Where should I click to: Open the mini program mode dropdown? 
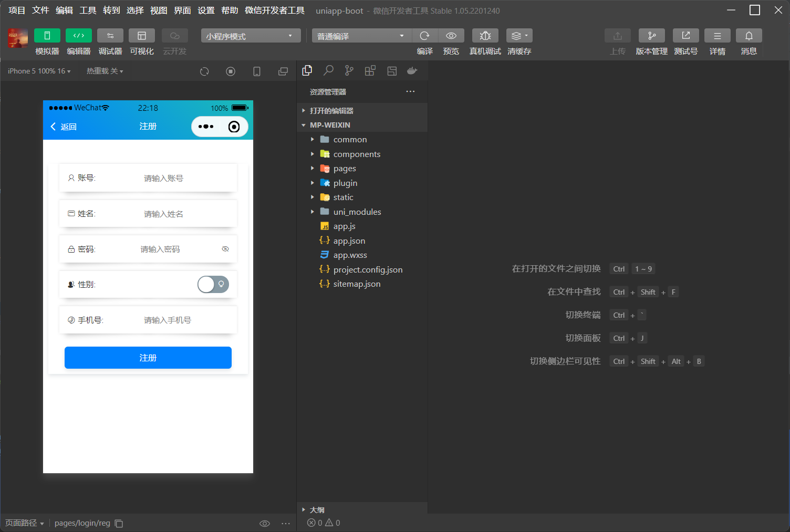[x=251, y=36]
